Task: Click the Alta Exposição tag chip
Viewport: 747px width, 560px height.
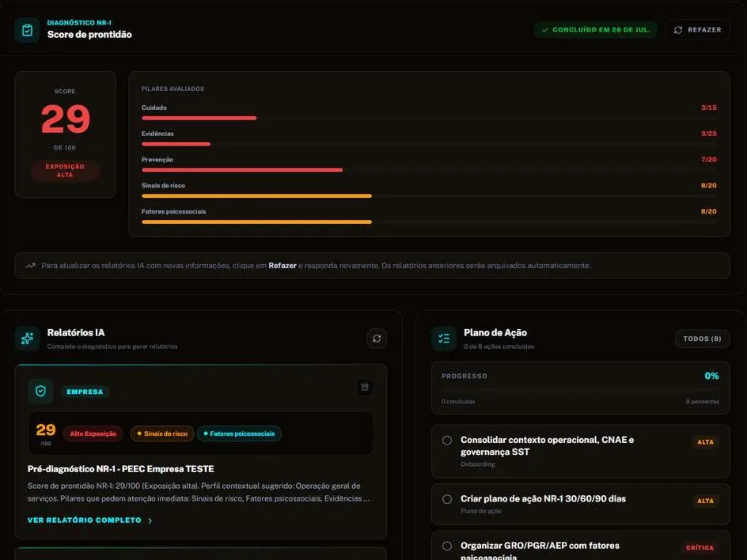Action: pos(93,433)
